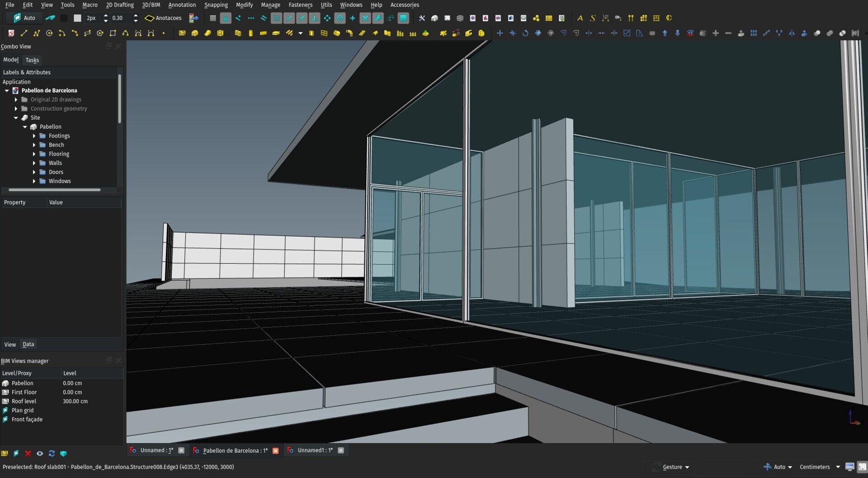Viewport: 868px width, 478px height.
Task: Click the dark line color swatch
Action: pos(64,18)
